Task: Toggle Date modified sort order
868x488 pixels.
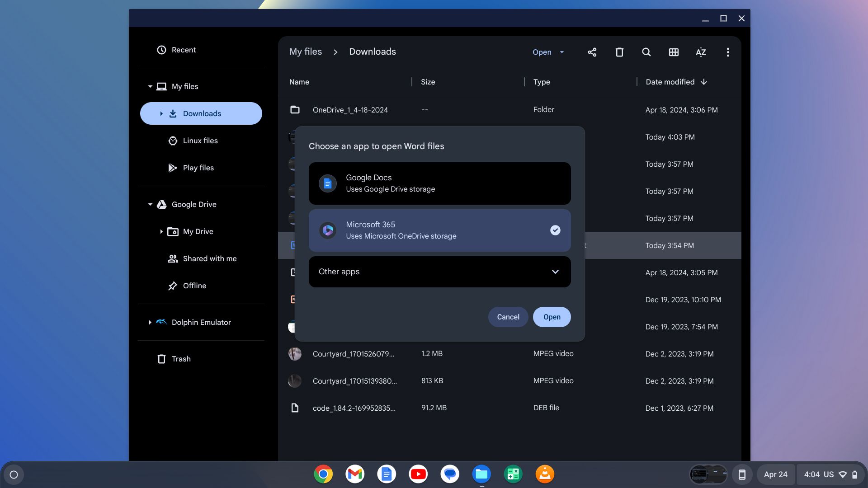Action: pyautogui.click(x=676, y=82)
